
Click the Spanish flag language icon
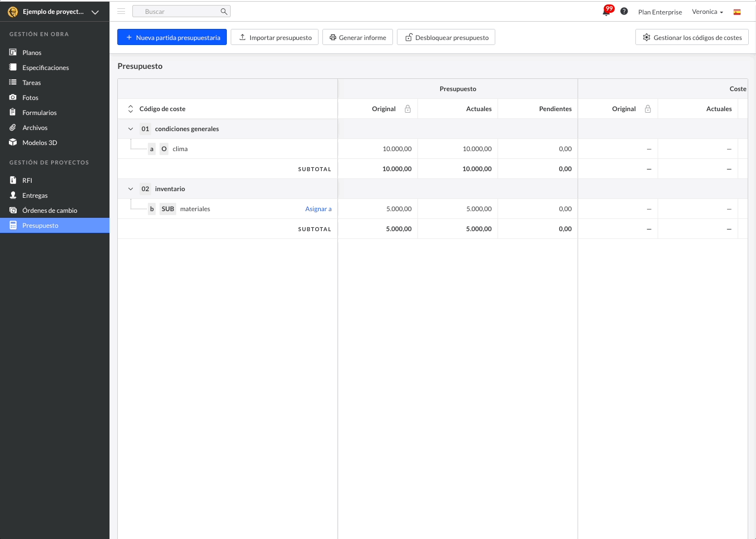737,12
